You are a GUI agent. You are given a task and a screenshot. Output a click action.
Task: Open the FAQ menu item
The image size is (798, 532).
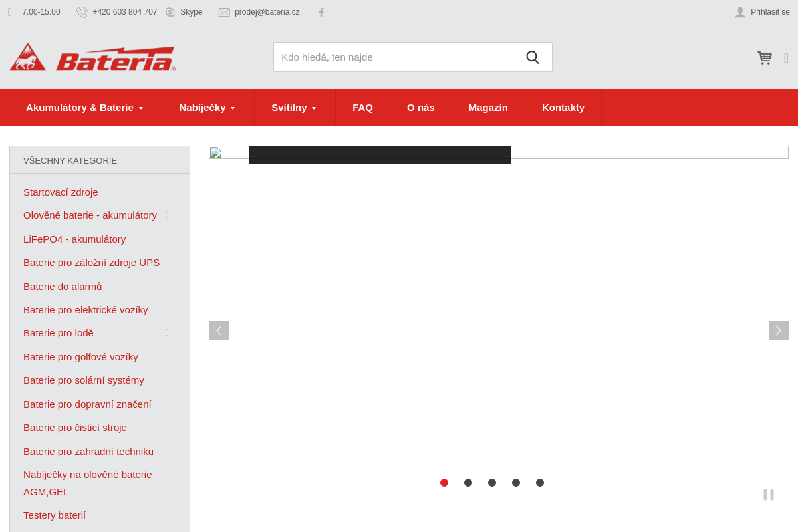click(x=362, y=108)
